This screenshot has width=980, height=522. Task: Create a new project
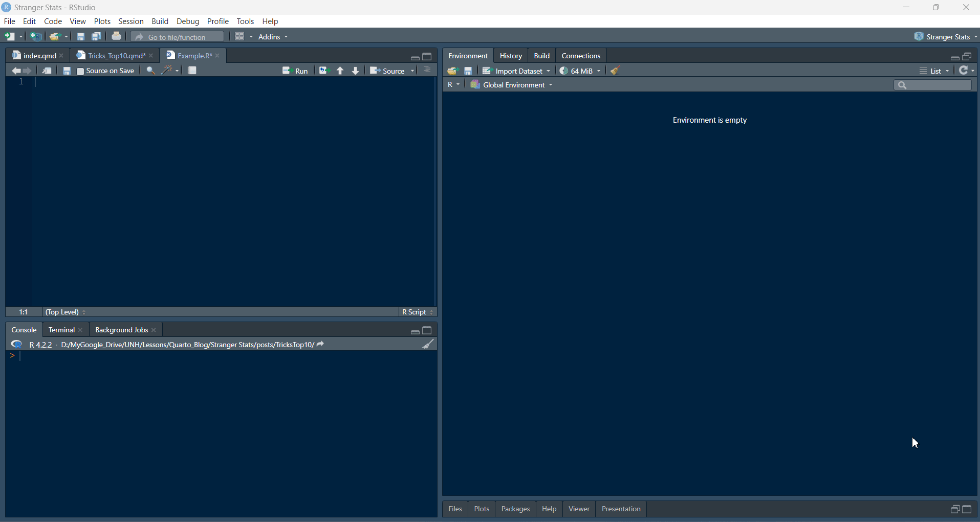(36, 37)
